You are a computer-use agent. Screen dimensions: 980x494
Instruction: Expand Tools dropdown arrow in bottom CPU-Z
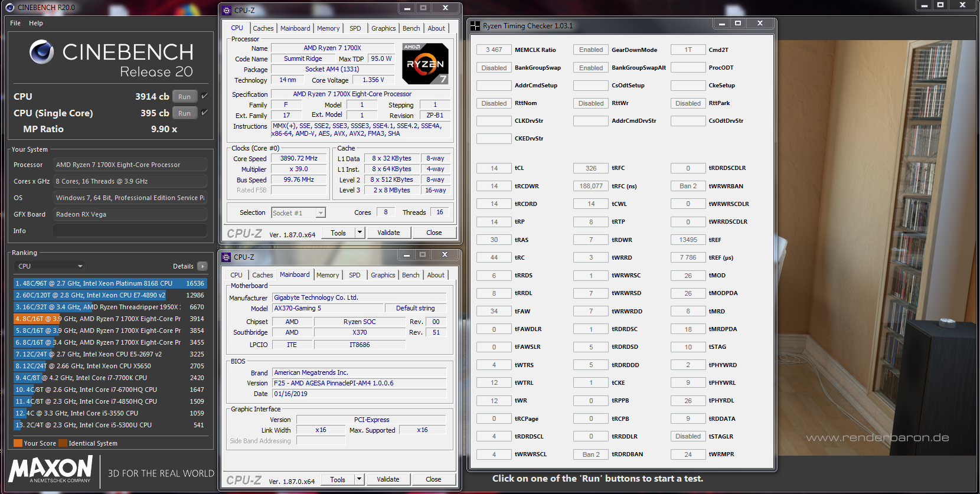(359, 479)
